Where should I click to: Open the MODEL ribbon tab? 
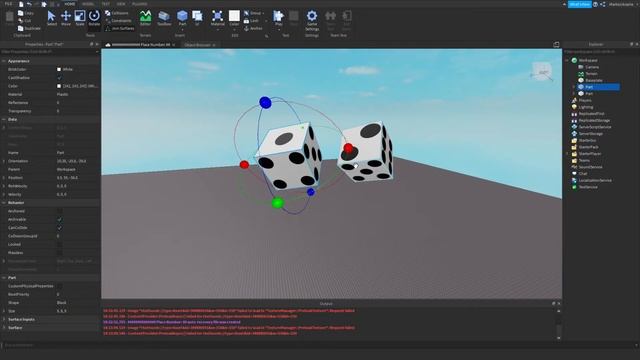pos(88,4)
